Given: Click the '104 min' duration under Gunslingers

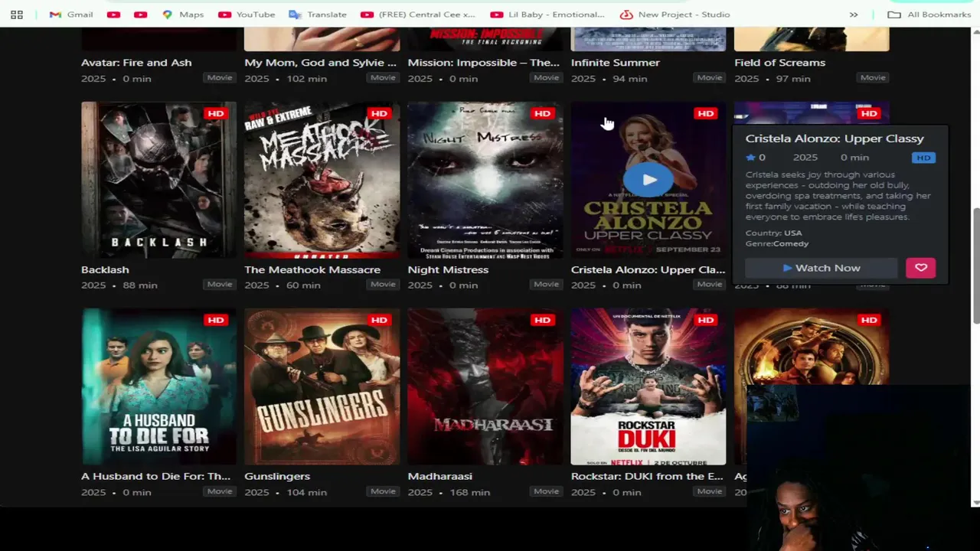Looking at the screenshot, I should point(306,492).
